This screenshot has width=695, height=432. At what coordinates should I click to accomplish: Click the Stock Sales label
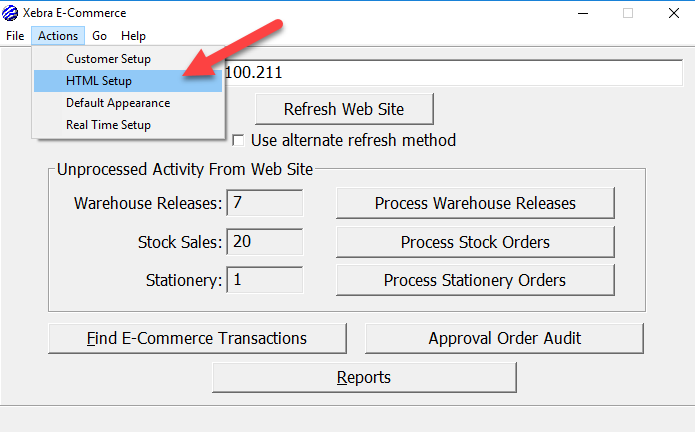(180, 242)
